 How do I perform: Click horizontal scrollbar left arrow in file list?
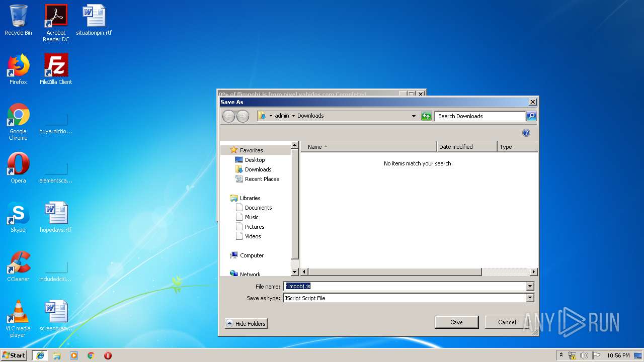pos(304,272)
